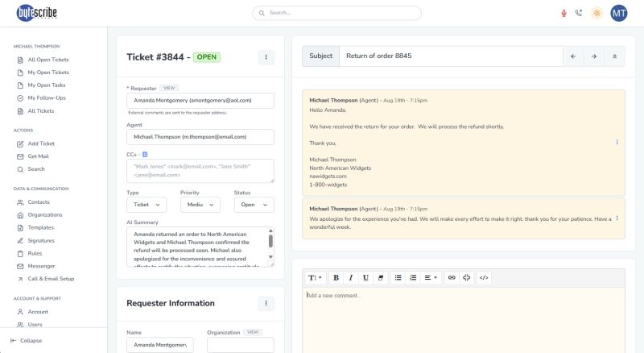Insert a link in the comment editor
Image resolution: width=644 pixels, height=353 pixels.
pyautogui.click(x=452, y=277)
